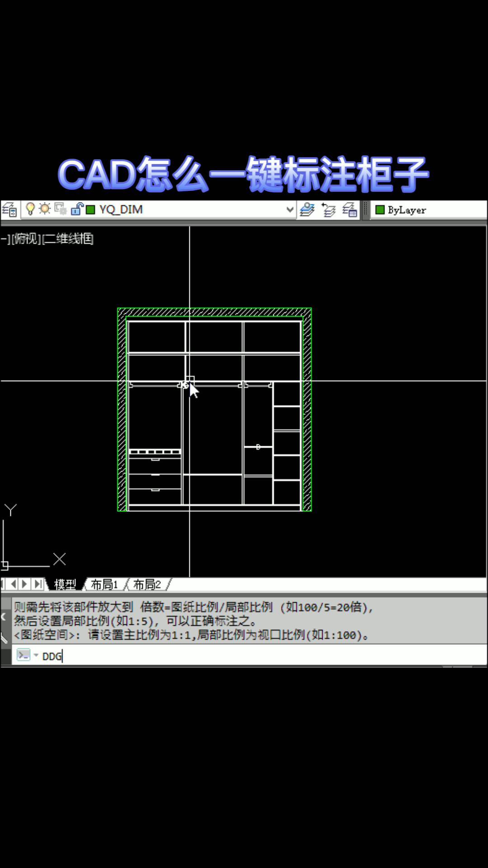Click the previous-tab navigation arrow

tap(14, 584)
